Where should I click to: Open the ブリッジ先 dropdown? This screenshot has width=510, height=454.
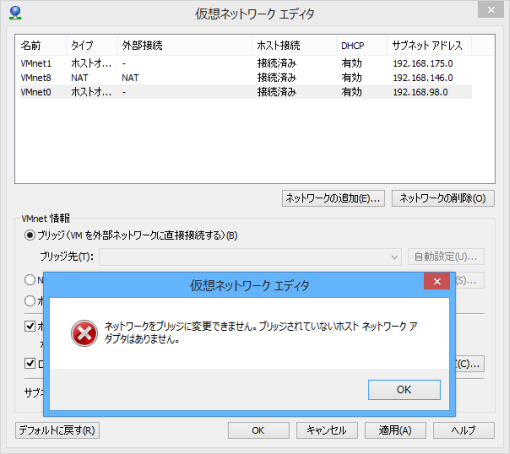point(250,257)
